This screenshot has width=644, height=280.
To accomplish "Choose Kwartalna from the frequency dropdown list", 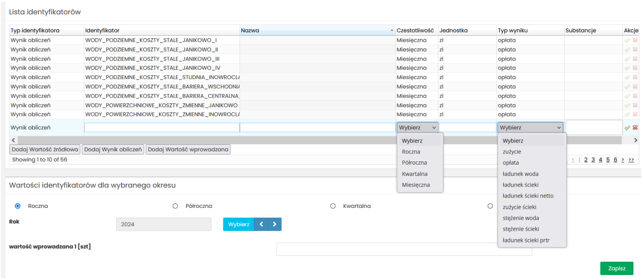I will click(x=415, y=174).
